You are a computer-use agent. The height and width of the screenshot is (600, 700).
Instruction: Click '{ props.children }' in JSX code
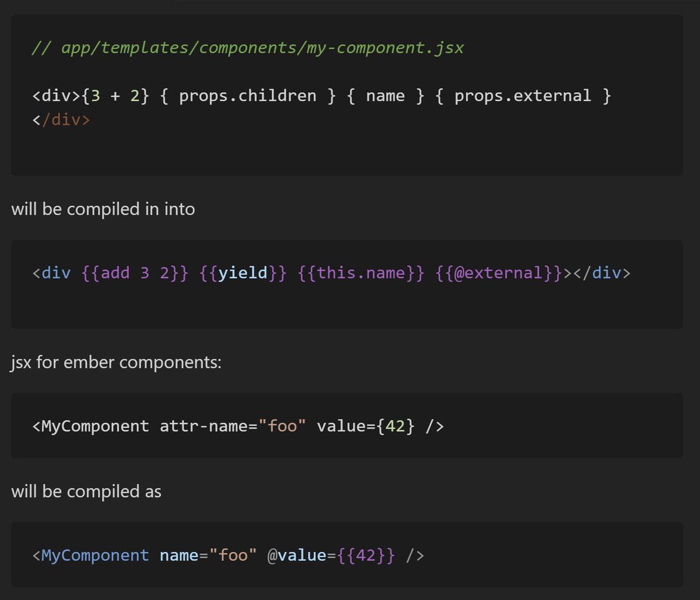(248, 96)
